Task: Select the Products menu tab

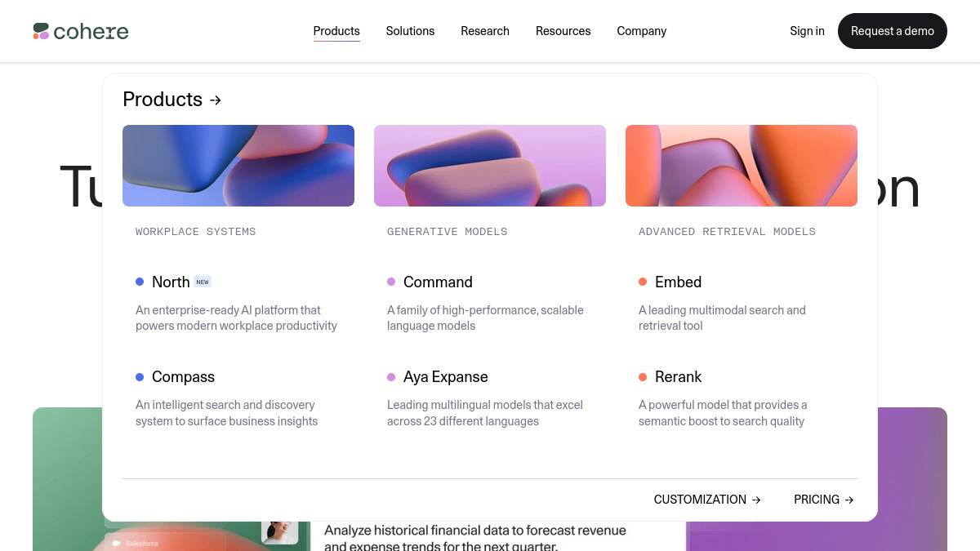Action: (x=336, y=31)
